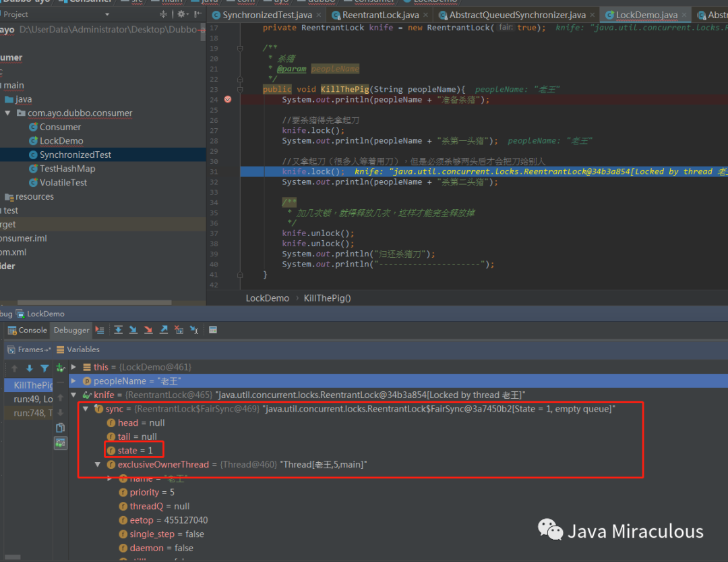Screen dimensions: 728x562
Task: Switch to LockDemo.java editor tab
Action: click(x=646, y=15)
